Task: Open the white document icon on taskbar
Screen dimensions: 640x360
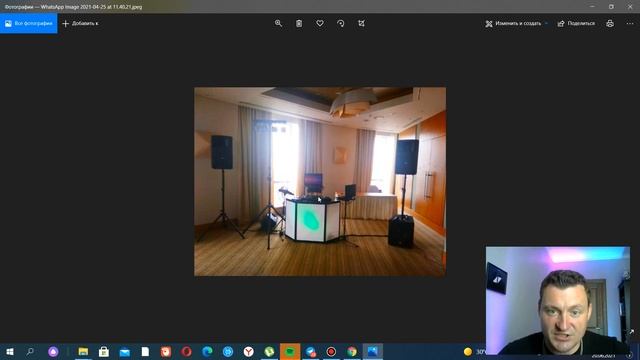Action: (x=145, y=351)
